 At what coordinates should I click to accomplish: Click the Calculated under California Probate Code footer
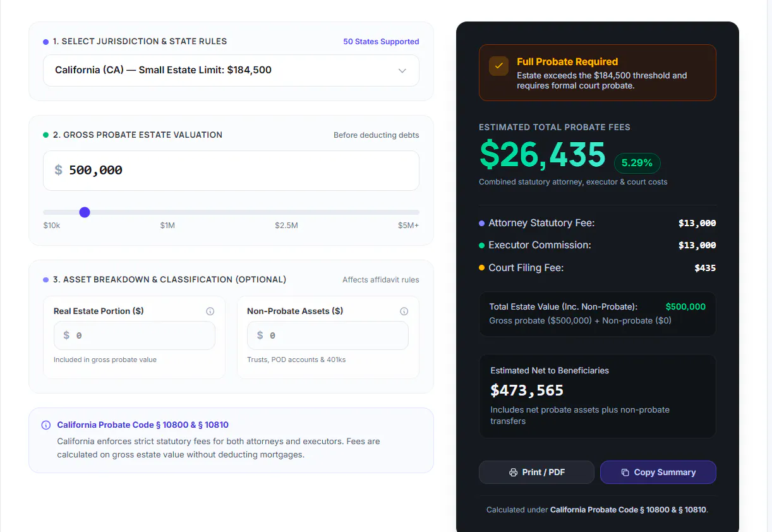tap(597, 510)
